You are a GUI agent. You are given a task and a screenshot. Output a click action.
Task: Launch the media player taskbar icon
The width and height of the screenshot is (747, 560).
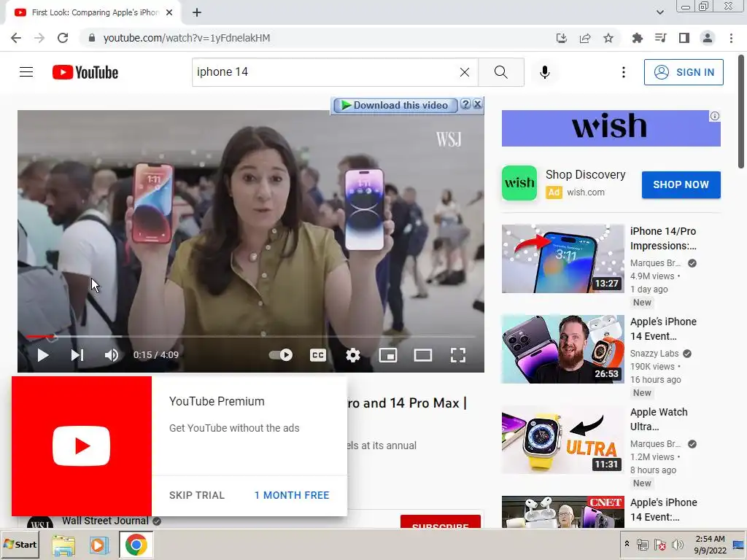(x=99, y=545)
